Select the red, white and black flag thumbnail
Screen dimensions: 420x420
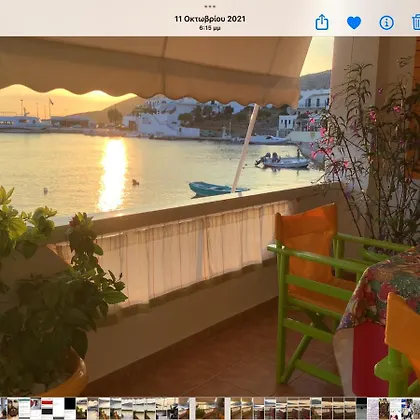click(47, 408)
